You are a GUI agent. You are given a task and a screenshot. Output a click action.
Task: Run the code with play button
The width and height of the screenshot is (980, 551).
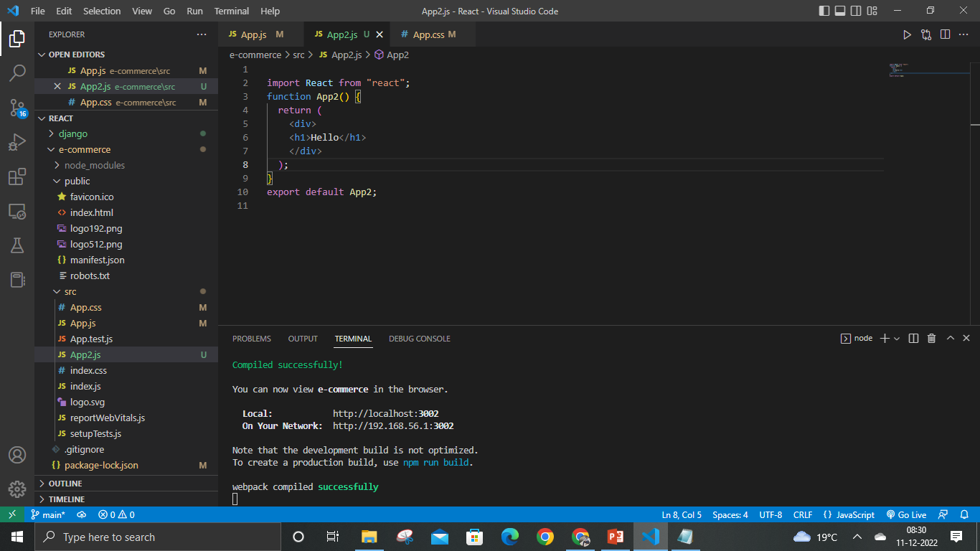[907, 34]
